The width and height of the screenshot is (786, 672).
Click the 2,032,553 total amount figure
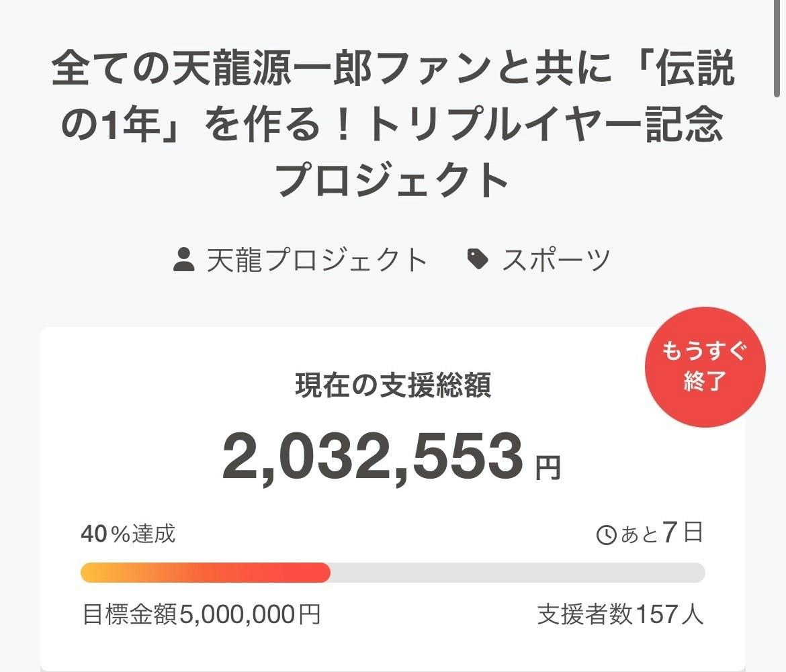(373, 457)
